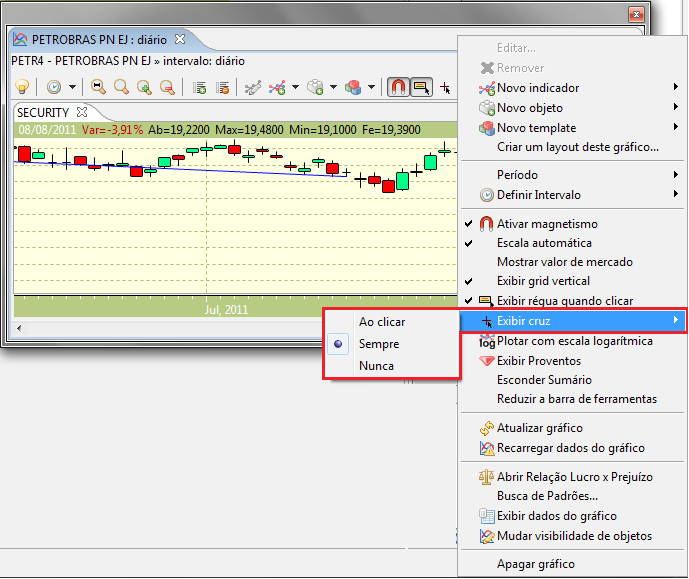The width and height of the screenshot is (689, 579).
Task: Expand the 'Período' submenu arrow
Action: pyautogui.click(x=676, y=174)
